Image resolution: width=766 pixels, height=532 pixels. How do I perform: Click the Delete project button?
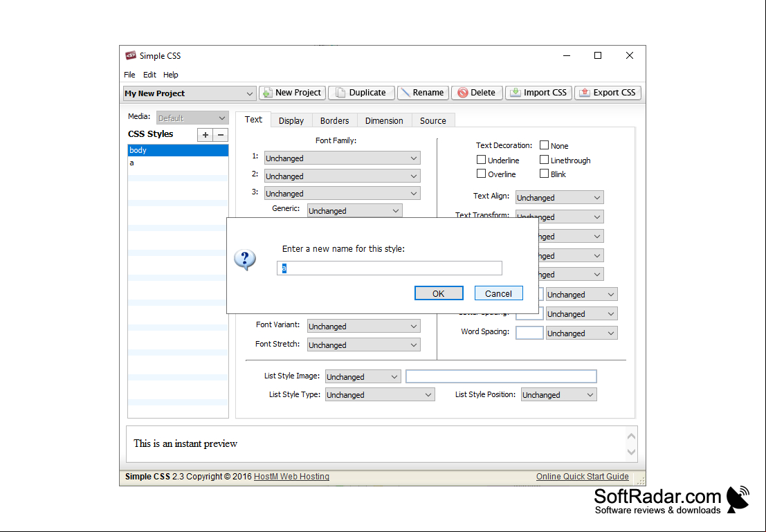click(477, 93)
